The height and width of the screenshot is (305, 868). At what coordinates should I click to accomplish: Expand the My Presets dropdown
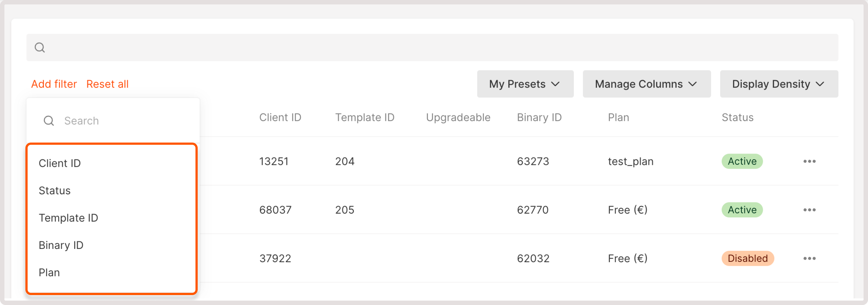pos(525,84)
